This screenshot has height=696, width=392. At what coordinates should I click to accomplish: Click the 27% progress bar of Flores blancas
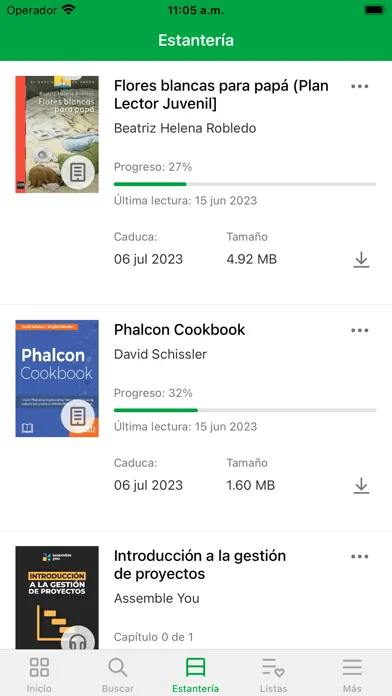[x=245, y=184]
